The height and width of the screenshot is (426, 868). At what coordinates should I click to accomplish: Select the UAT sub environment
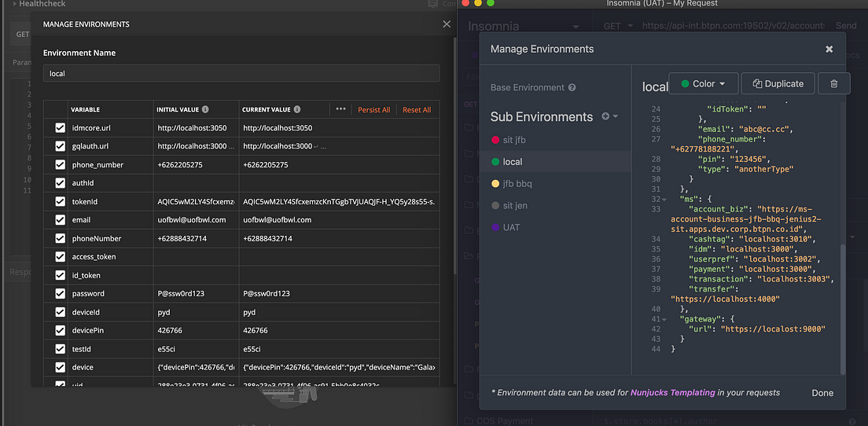pos(555,227)
